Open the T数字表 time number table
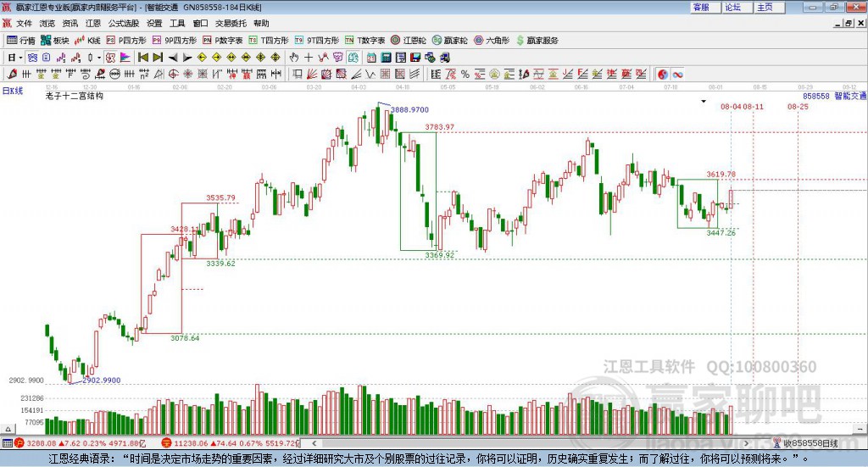This screenshot has width=868, height=467. tap(364, 41)
